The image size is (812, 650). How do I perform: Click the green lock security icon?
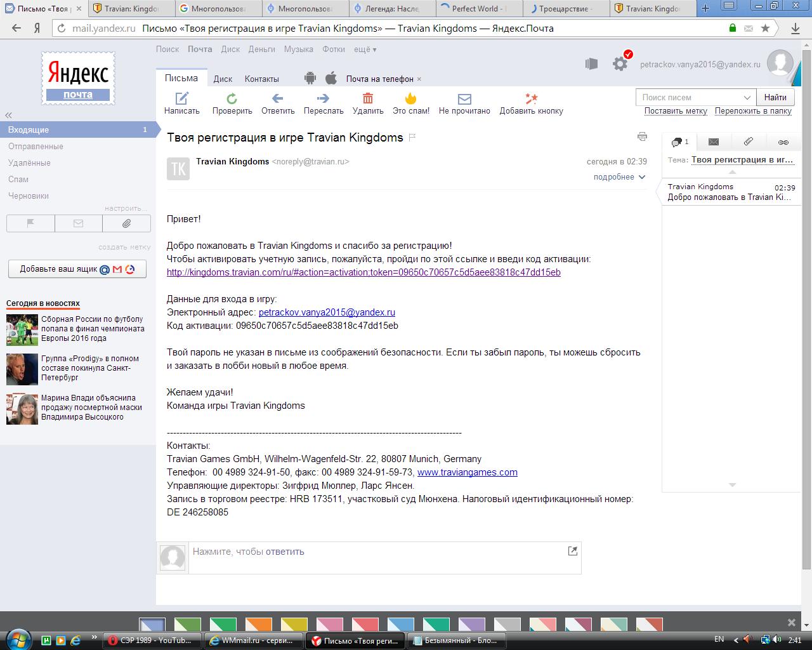733,28
